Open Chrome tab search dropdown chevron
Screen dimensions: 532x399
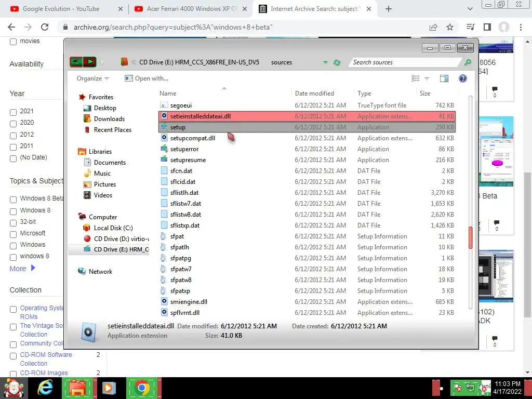coord(470,9)
